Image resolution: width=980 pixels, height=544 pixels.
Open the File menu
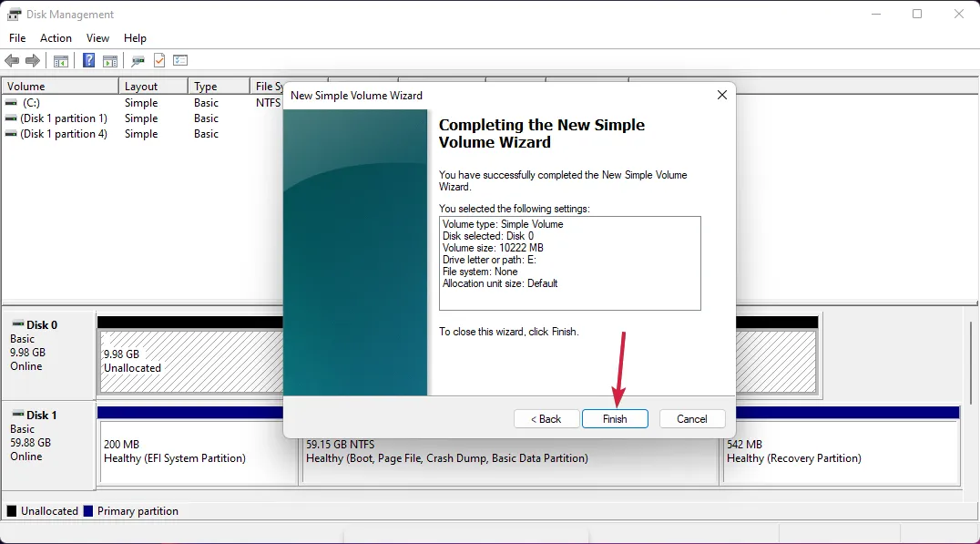pyautogui.click(x=17, y=38)
